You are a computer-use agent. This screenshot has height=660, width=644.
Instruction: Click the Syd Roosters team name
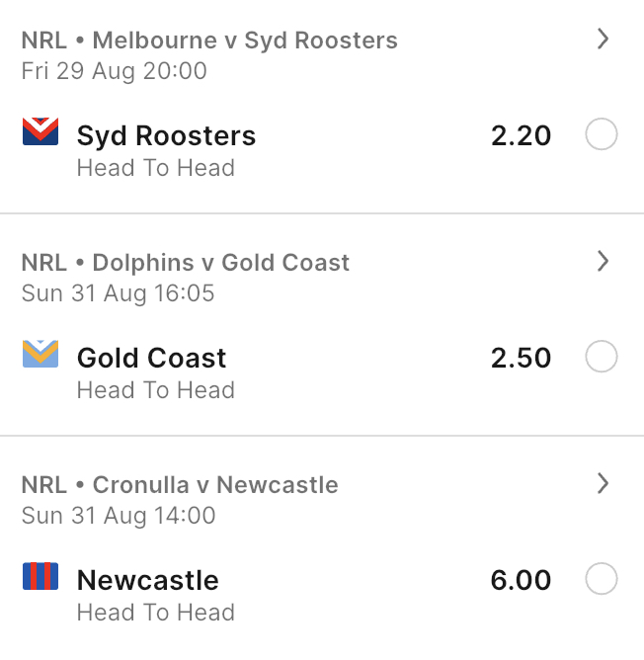tap(166, 136)
